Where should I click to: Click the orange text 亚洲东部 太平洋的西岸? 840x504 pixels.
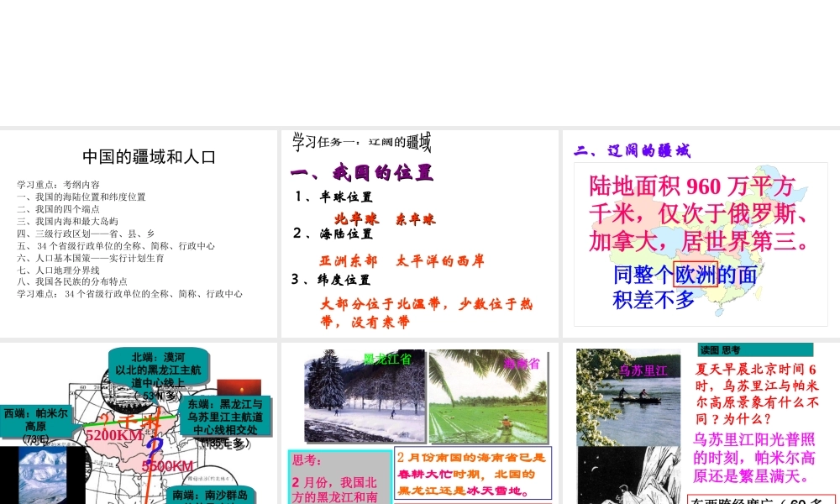click(402, 261)
